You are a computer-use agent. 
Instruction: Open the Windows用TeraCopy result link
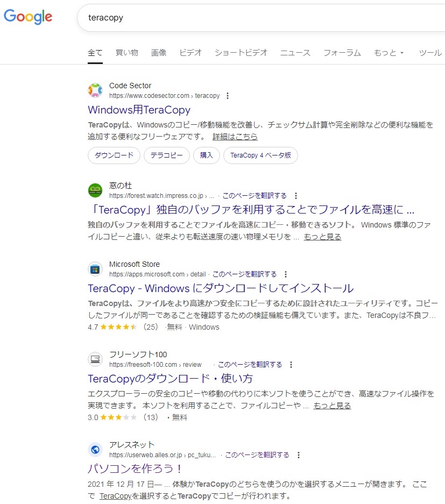click(x=139, y=110)
